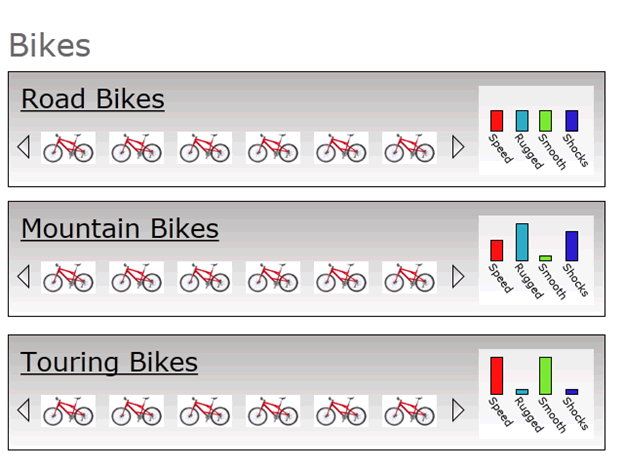Click the left arrow in Road Bikes carousel
This screenshot has height=469, width=625.
tap(24, 147)
